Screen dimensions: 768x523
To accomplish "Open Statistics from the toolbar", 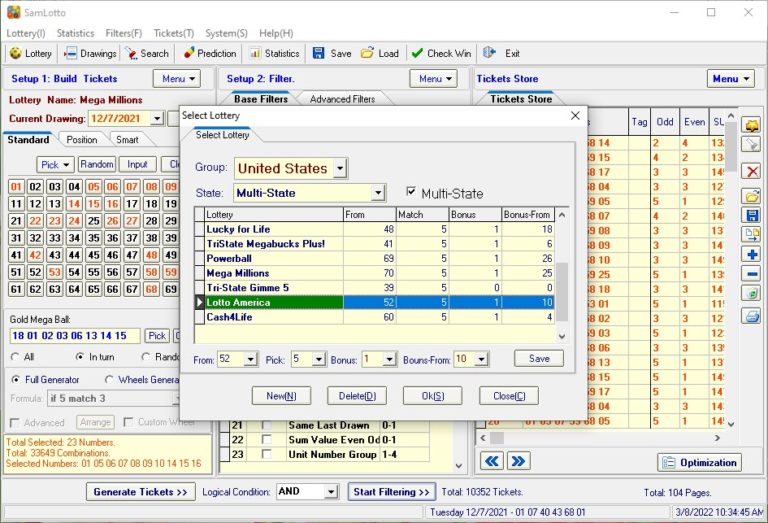I will [274, 53].
